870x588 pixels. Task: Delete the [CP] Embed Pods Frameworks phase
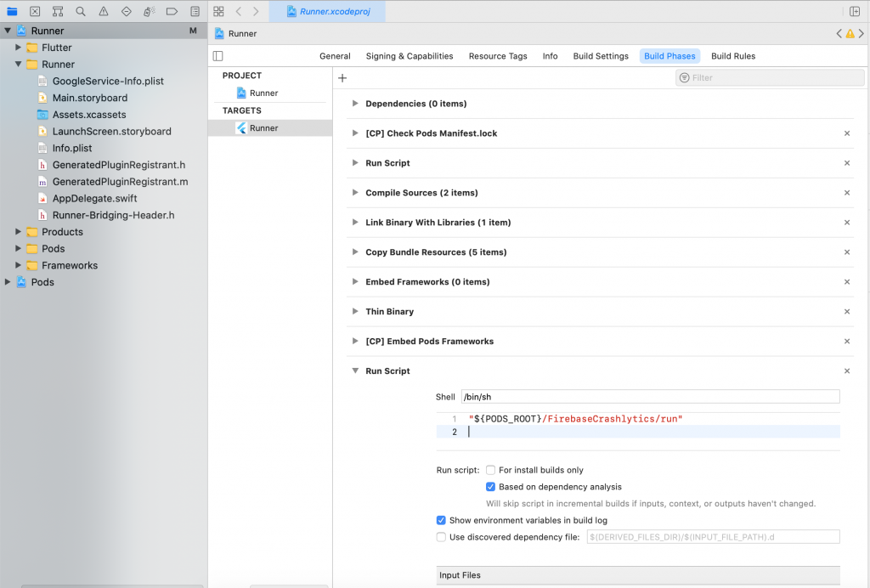847,341
